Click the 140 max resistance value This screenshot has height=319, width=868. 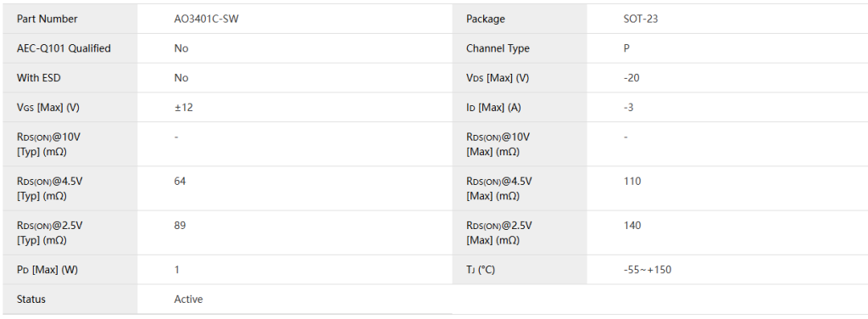[x=632, y=226]
